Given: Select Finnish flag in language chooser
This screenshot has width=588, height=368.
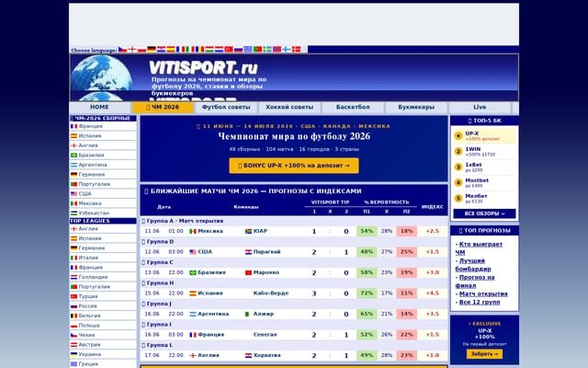Looking at the screenshot, I should (287, 49).
